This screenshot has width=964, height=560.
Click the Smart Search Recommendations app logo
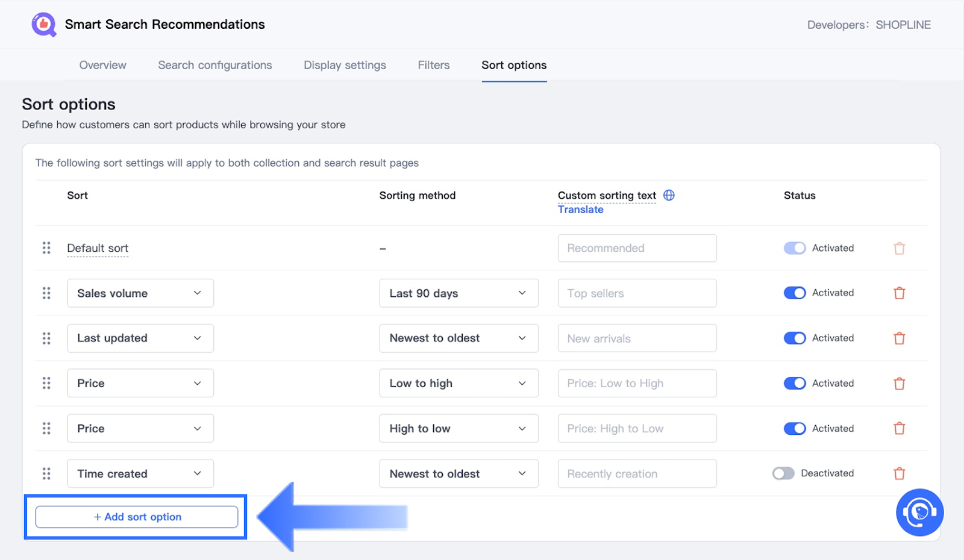click(x=44, y=25)
